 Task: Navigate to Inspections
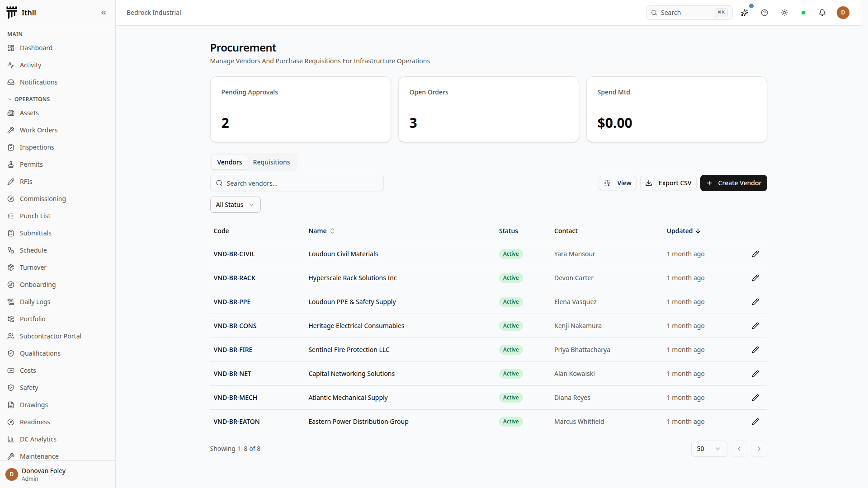(57, 147)
